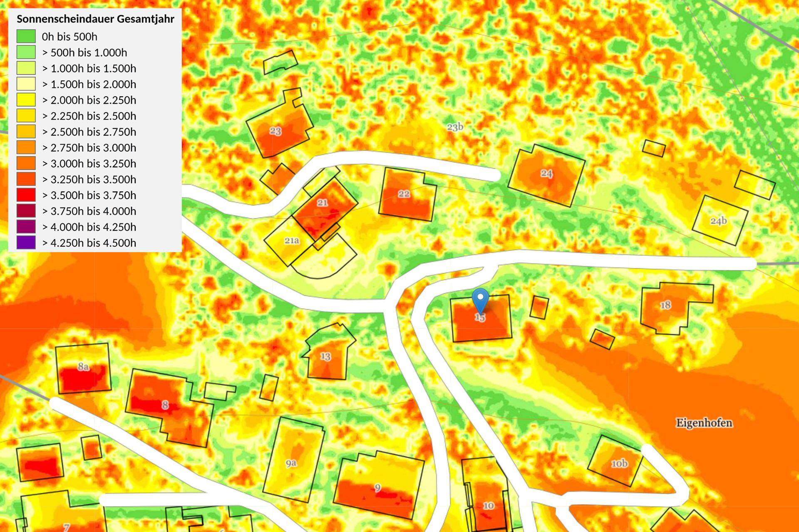Select building number 8a
Image resolution: width=799 pixels, height=532 pixels.
(83, 366)
